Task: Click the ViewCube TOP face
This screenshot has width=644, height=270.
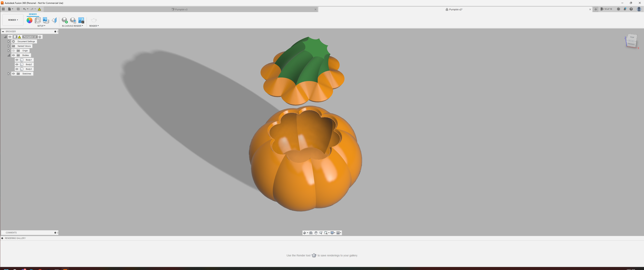Action: 632,37
